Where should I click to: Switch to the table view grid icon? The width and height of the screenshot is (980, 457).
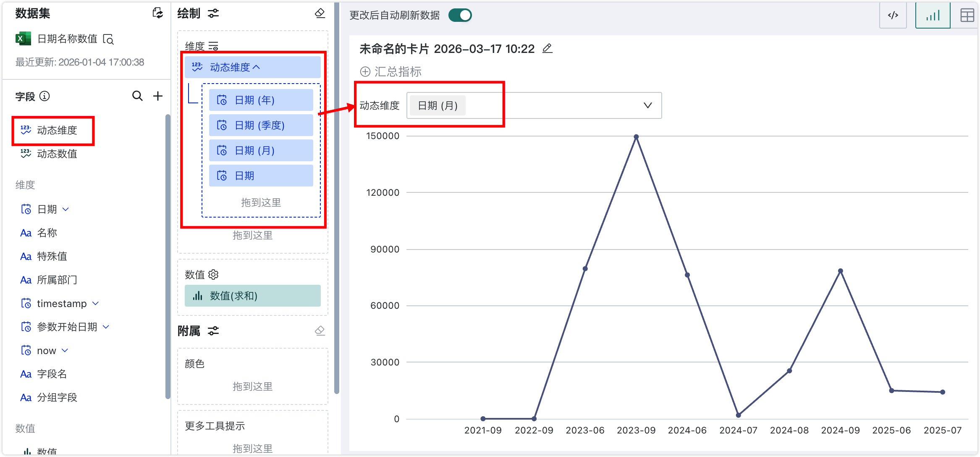point(968,15)
